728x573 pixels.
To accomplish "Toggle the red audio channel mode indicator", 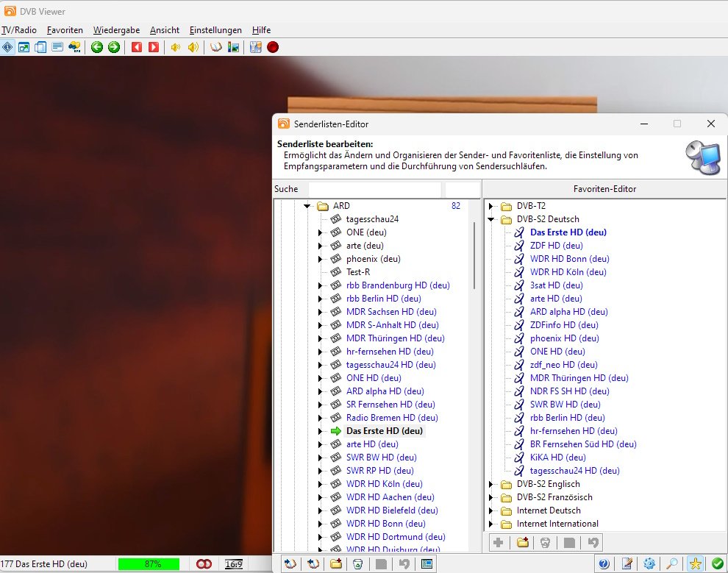I will pos(203,564).
